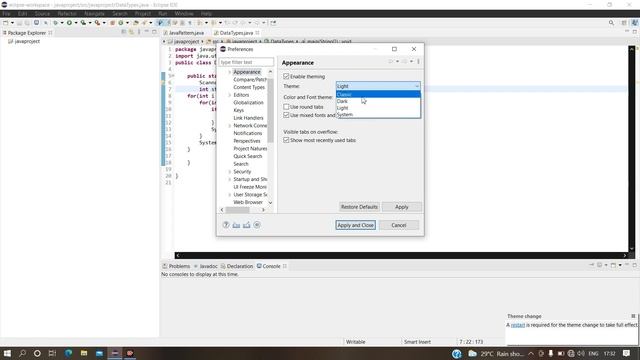Select Perspectives in preferences tree
Image resolution: width=640 pixels, height=360 pixels.
click(x=247, y=141)
